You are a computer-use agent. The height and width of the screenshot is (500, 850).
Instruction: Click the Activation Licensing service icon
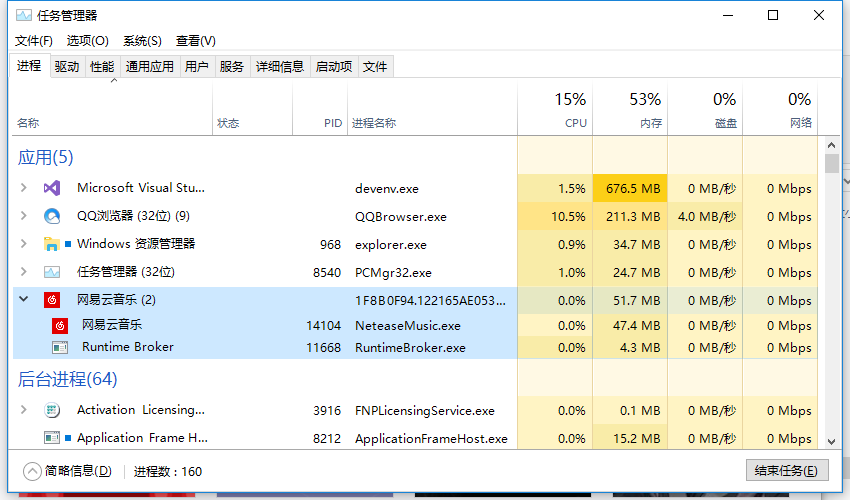coord(52,411)
